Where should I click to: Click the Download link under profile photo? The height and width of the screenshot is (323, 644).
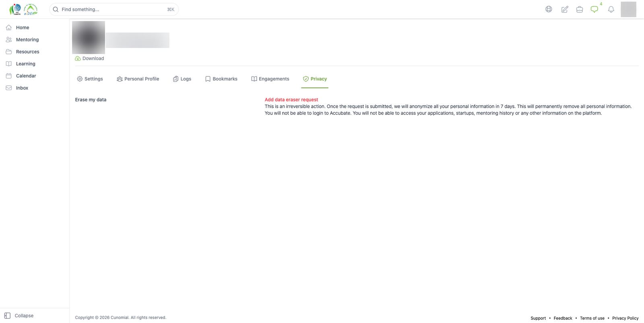pos(89,58)
